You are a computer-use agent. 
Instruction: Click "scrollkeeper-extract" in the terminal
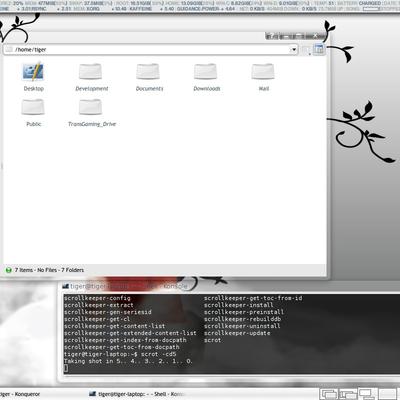pos(99,305)
